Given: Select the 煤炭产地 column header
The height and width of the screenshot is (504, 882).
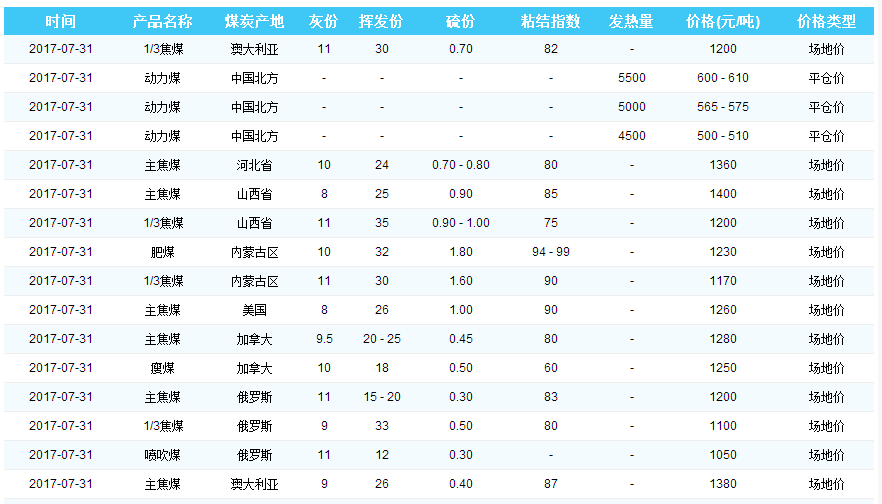Looking at the screenshot, I should pyautogui.click(x=254, y=21).
